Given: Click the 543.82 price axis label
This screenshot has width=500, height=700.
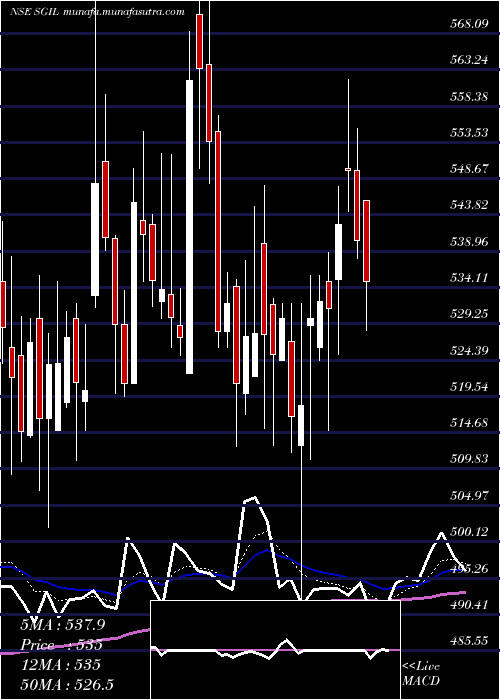Looking at the screenshot, I should 468,205.
